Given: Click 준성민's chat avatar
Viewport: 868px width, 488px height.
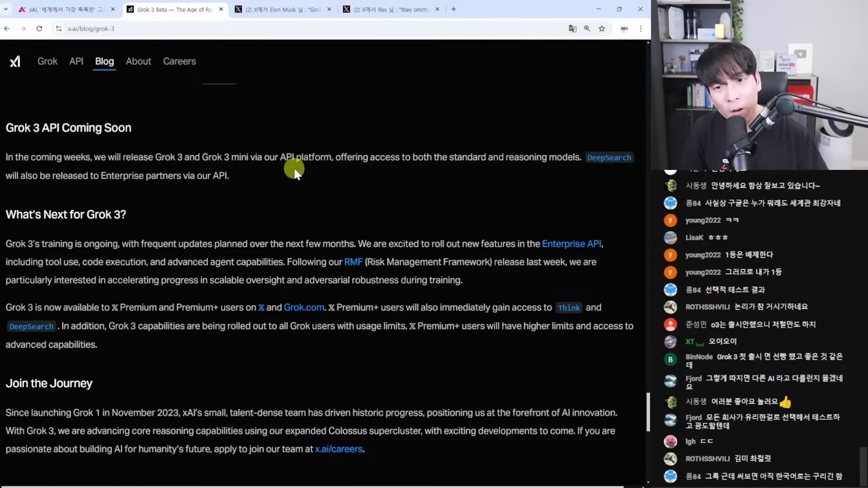Looking at the screenshot, I should 670,324.
